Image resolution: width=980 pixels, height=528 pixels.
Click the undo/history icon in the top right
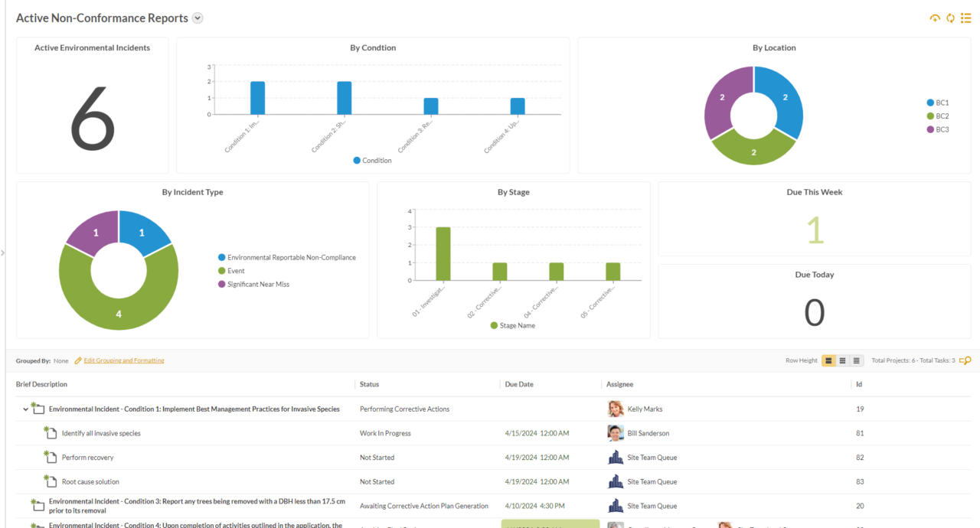[935, 18]
